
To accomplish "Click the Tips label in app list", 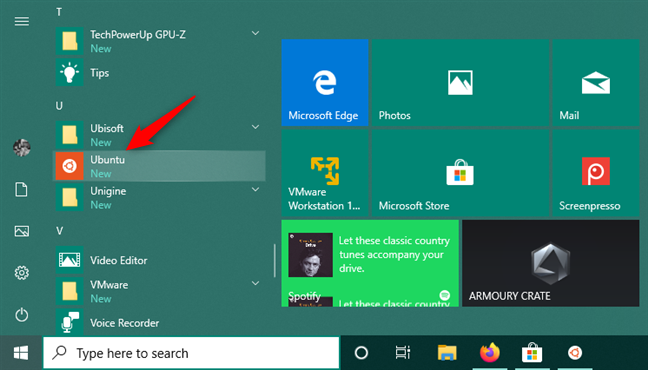I will point(100,73).
